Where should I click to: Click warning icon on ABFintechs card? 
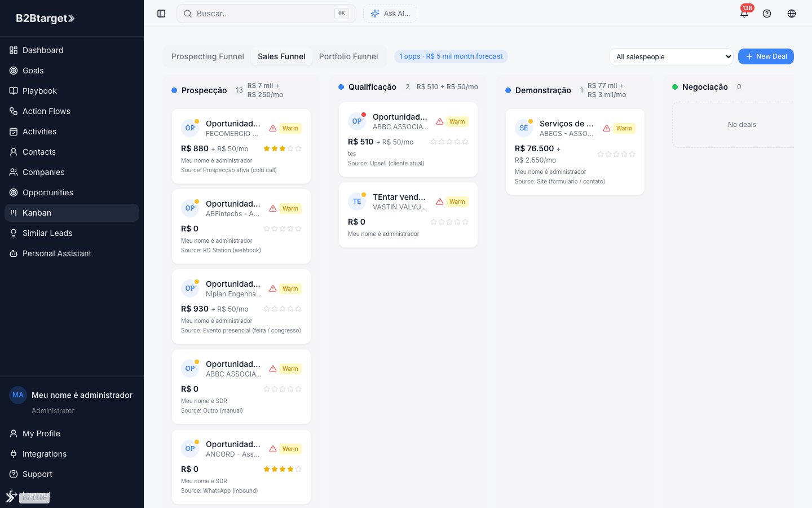(x=273, y=208)
